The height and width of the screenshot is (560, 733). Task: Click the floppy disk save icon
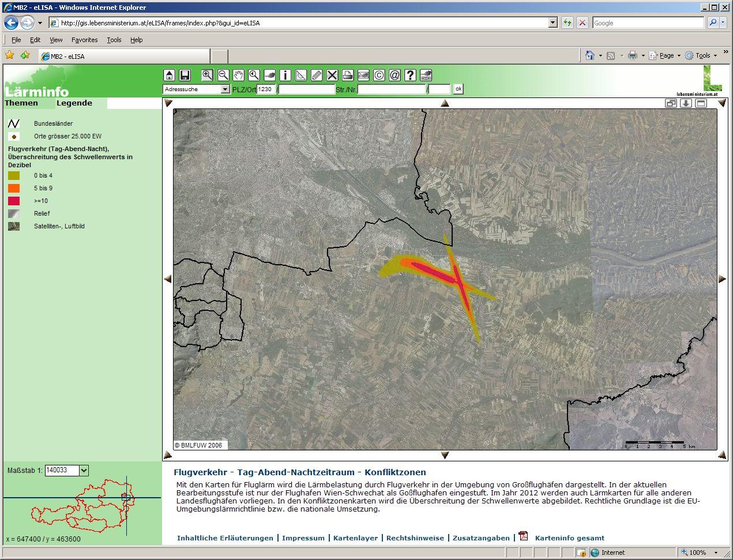tap(185, 75)
